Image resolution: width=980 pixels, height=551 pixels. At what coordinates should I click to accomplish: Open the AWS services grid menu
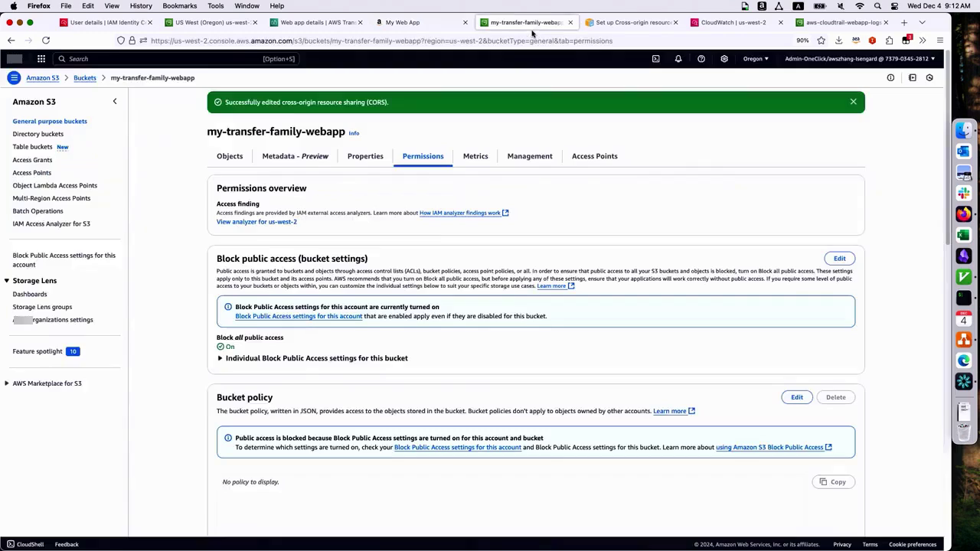[41, 59]
